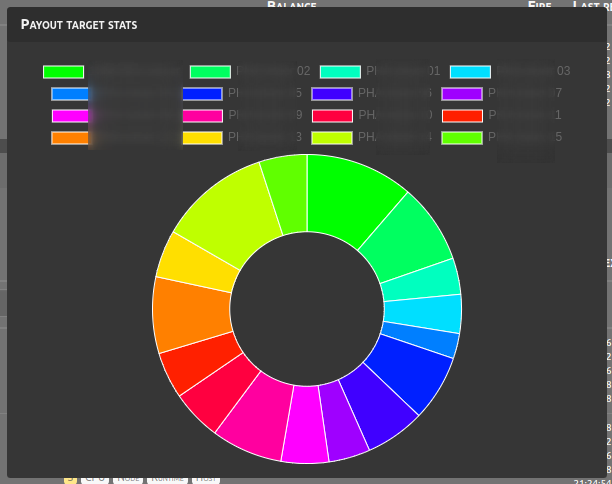
Task: Click the indigo legend swatch
Action: coord(332,94)
